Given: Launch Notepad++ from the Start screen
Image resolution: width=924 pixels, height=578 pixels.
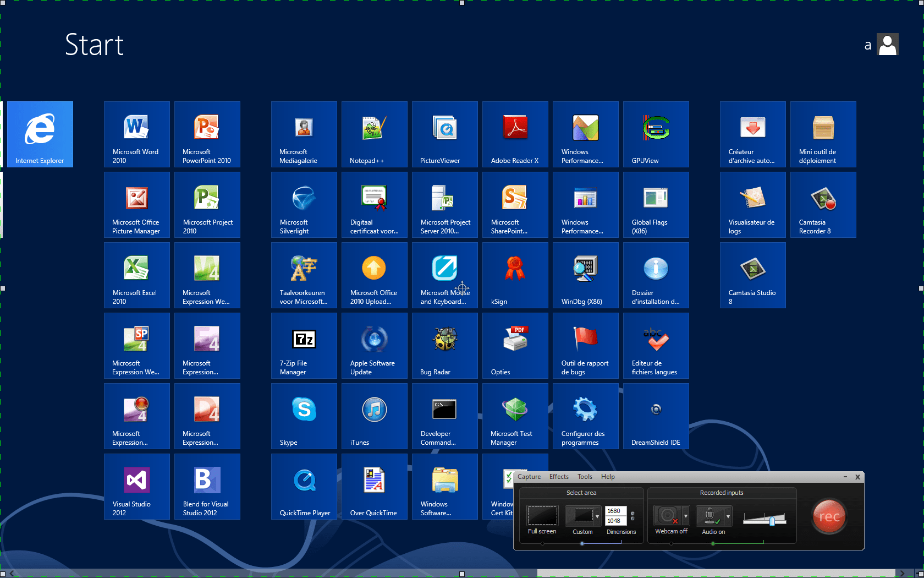Looking at the screenshot, I should pyautogui.click(x=375, y=134).
